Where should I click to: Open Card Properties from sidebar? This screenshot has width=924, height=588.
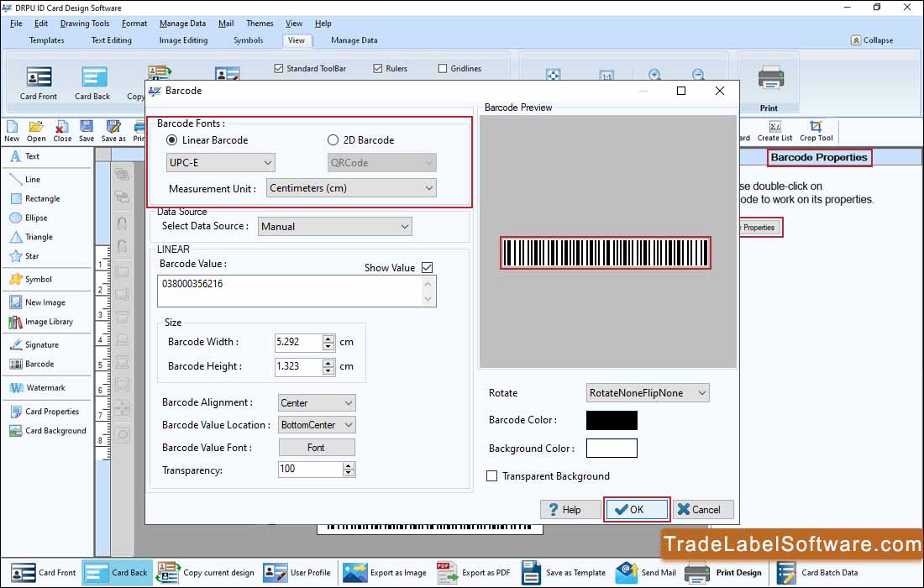45,412
